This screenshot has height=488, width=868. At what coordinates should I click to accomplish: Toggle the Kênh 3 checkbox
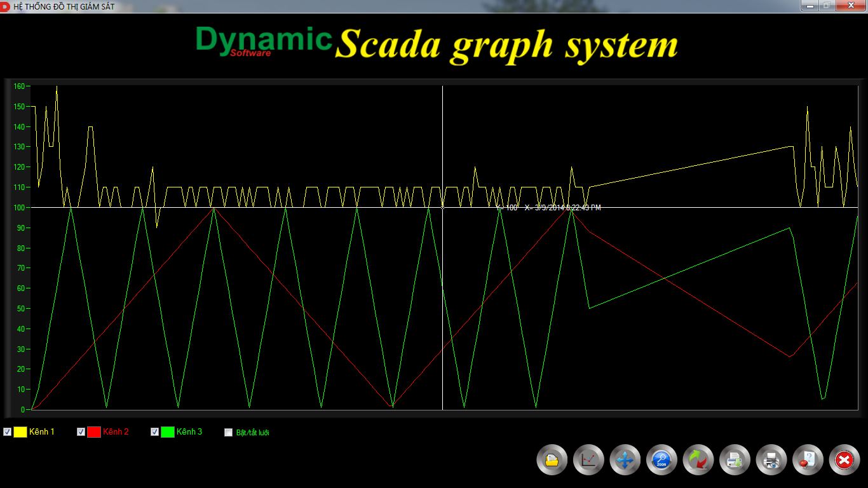(x=155, y=432)
